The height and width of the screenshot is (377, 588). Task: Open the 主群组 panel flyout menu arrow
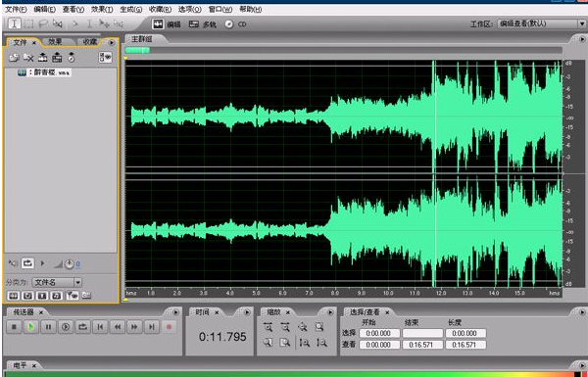[x=582, y=39]
